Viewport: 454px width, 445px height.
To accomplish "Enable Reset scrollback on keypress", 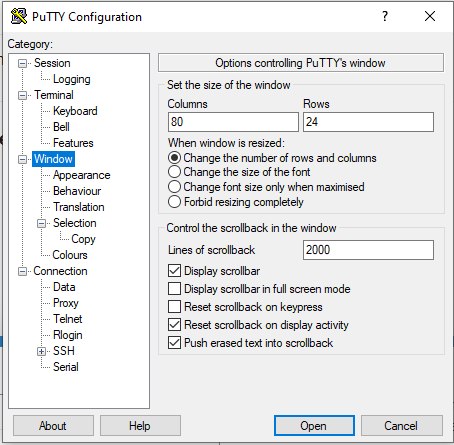I will coord(174,307).
